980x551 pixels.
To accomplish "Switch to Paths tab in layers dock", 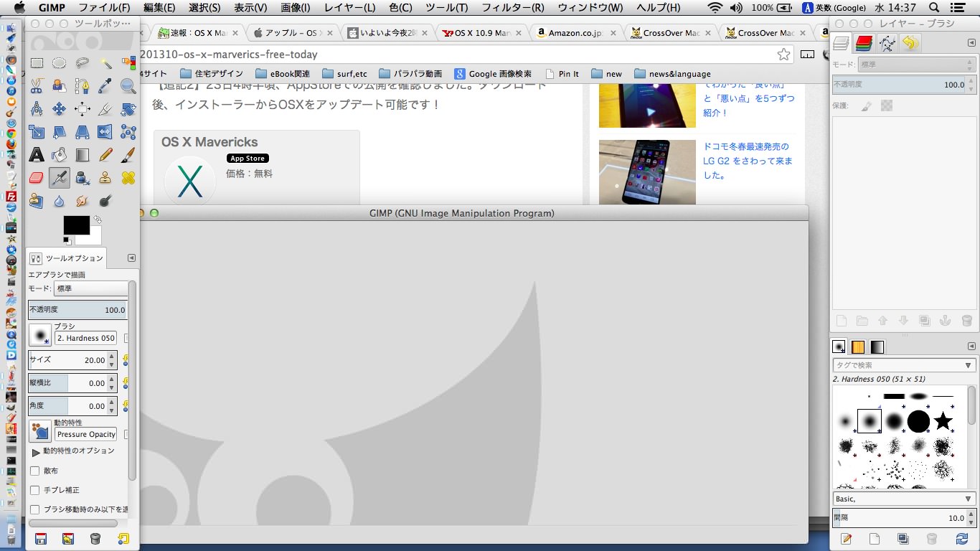I will (887, 43).
